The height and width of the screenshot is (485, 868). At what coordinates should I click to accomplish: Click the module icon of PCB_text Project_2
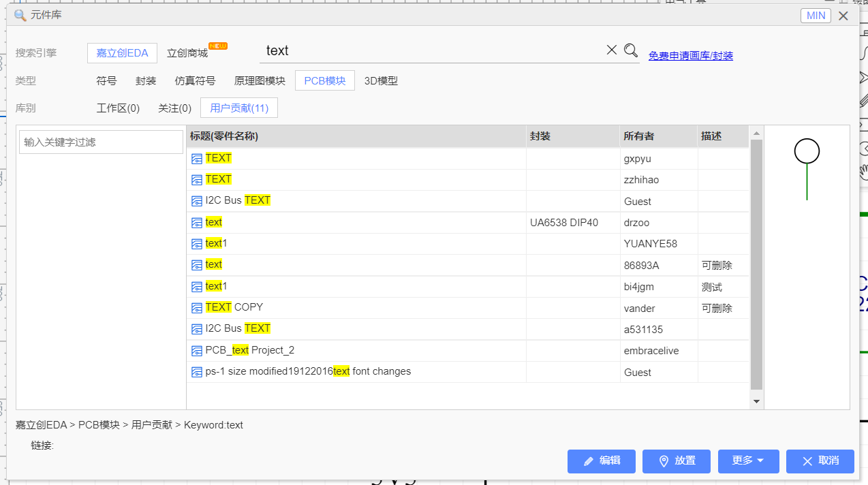197,351
